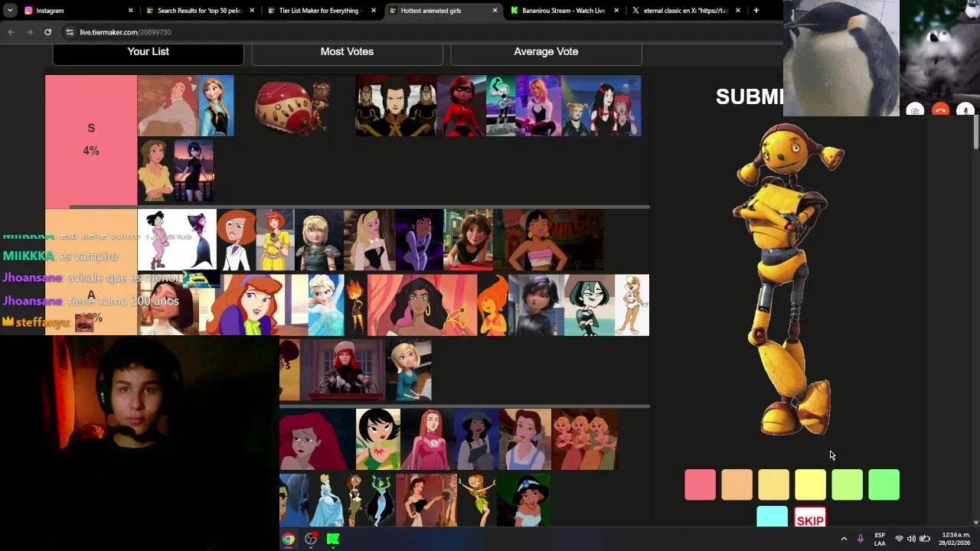Click the browser back arrow
The image size is (980, 551).
(11, 32)
